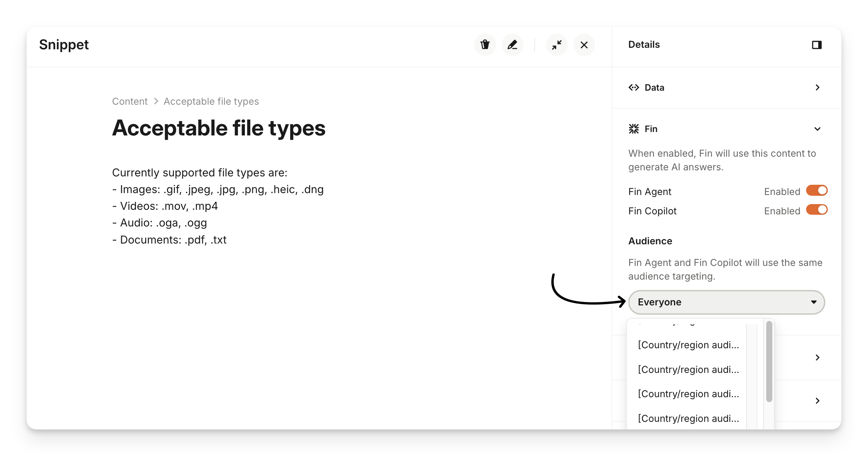Viewport: 868px width, 456px height.
Task: Close the snippet panel with the X icon
Action: pos(584,45)
